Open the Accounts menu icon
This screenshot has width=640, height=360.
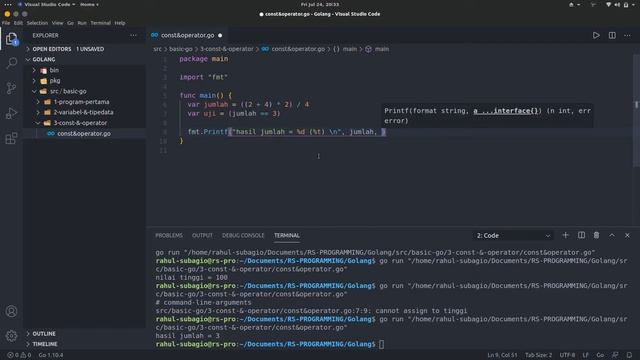coord(11,311)
